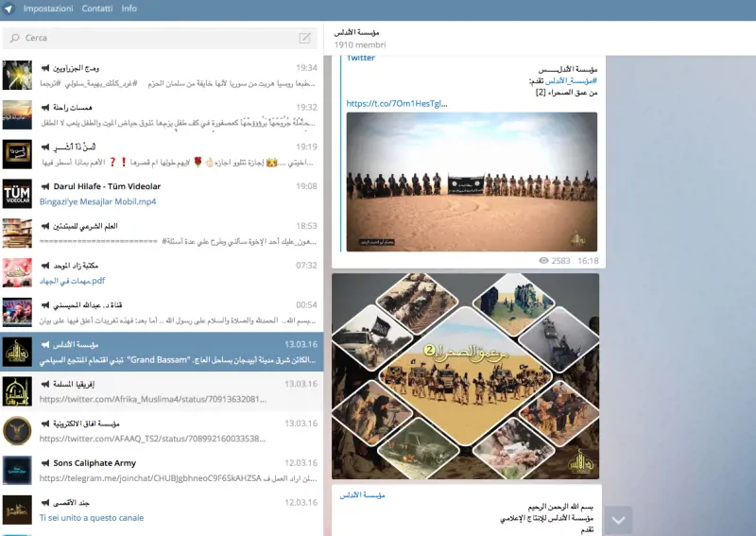Click the avatar of the 19:34 chat

(x=17, y=76)
